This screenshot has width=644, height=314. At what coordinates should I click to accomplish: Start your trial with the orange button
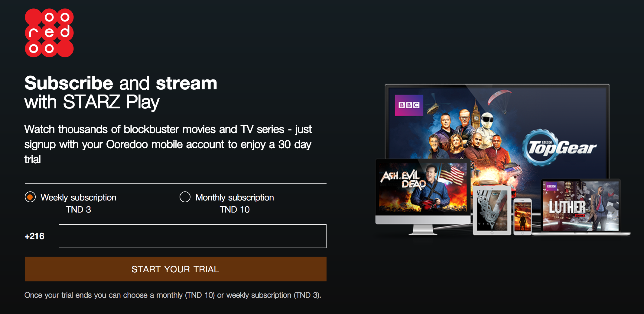point(176,269)
